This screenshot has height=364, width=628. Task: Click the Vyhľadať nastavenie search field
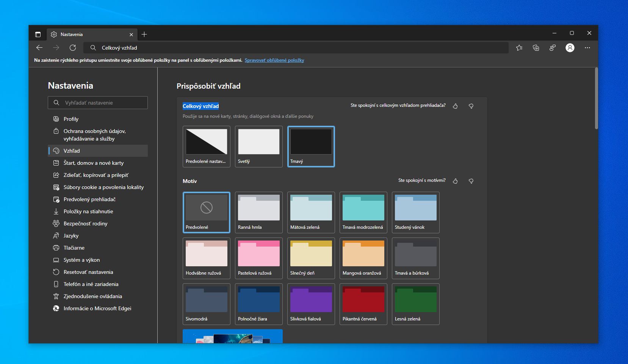tap(98, 103)
